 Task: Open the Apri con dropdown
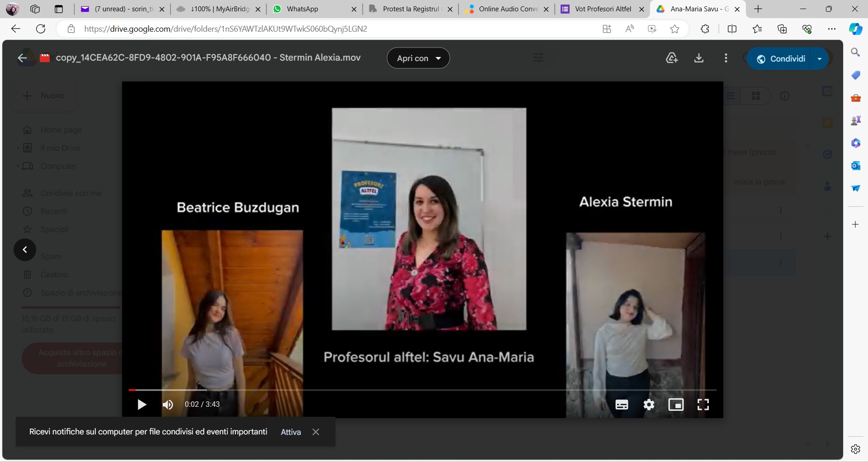[x=418, y=58]
